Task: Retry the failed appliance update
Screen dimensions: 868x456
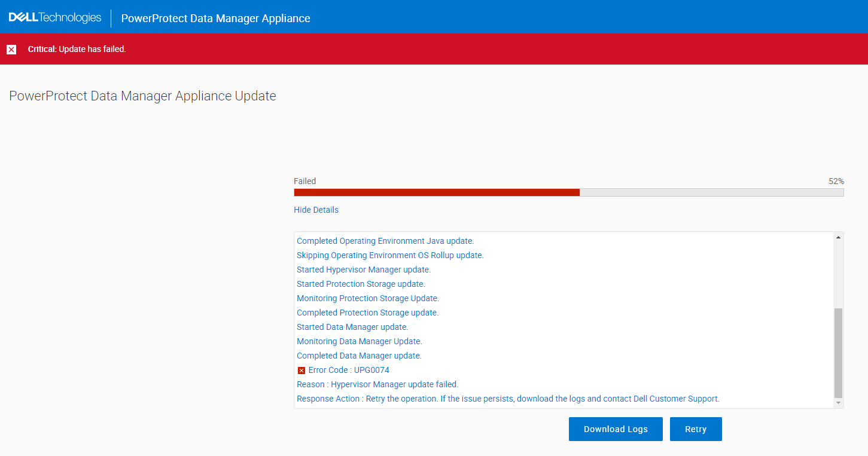Action: (x=695, y=429)
